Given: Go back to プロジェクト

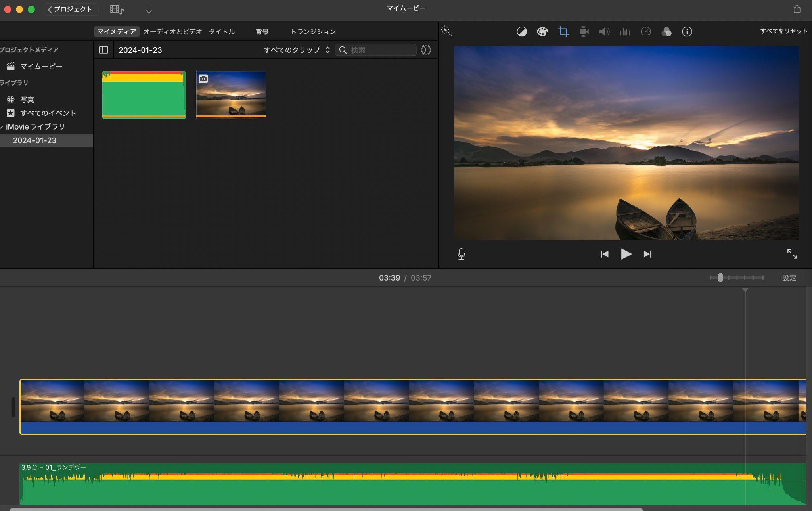Looking at the screenshot, I should coord(70,9).
